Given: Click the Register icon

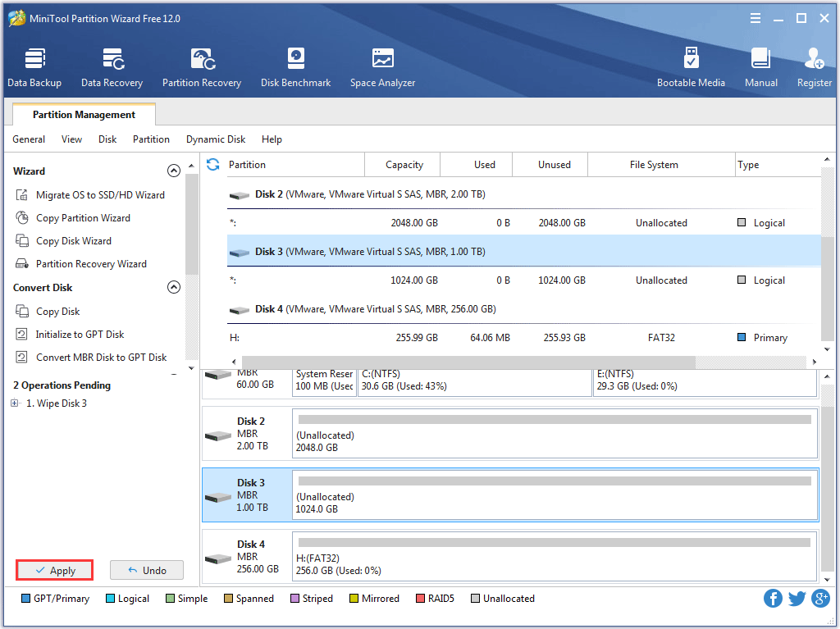Looking at the screenshot, I should tap(815, 58).
